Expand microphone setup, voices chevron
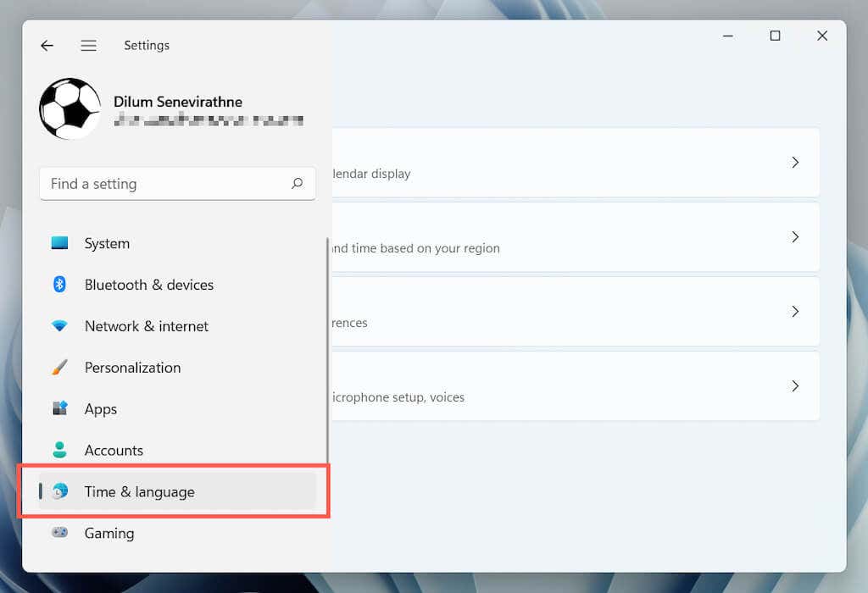The image size is (868, 593). coord(795,386)
